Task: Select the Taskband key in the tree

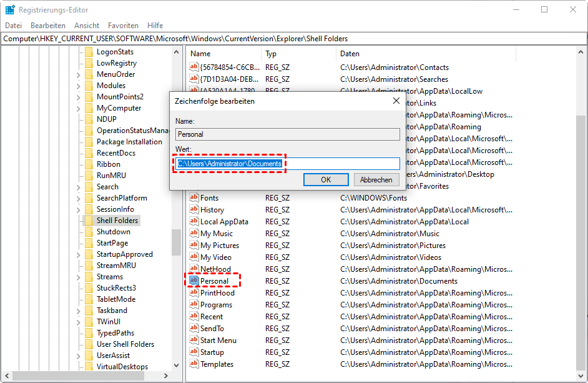Action: point(112,310)
